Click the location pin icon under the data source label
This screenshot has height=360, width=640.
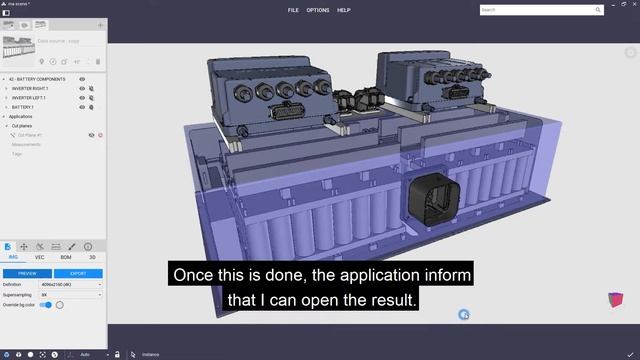(x=42, y=62)
